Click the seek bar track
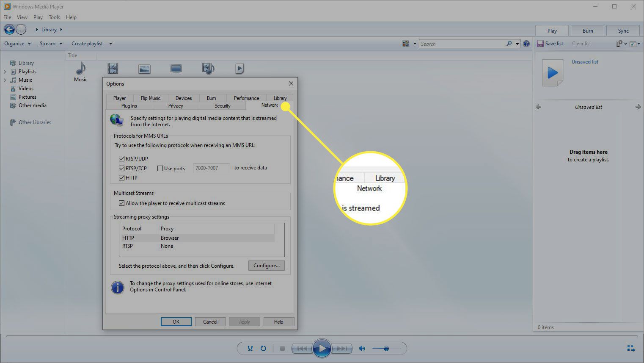The image size is (644, 363). pyautogui.click(x=322, y=336)
